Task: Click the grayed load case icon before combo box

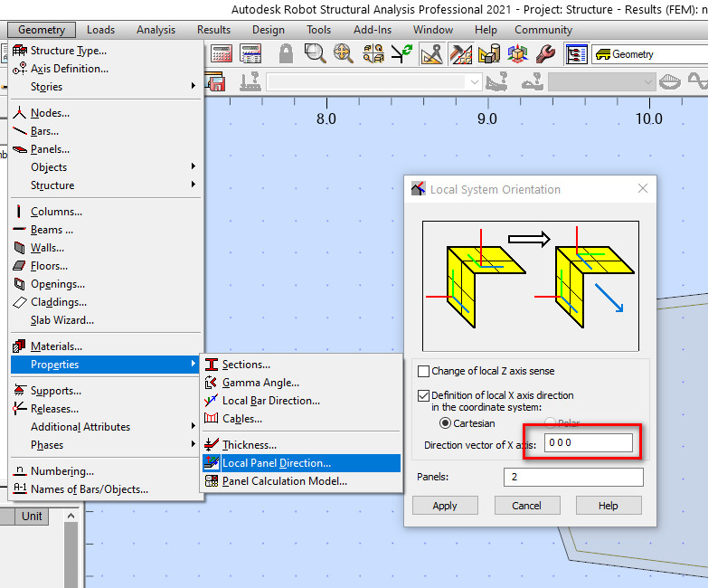Action: [x=250, y=81]
